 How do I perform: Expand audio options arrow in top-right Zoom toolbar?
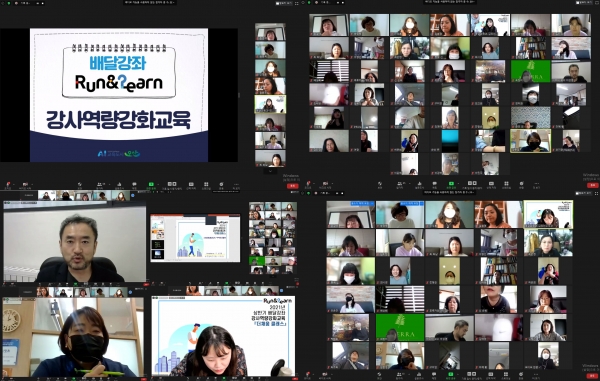[314, 183]
